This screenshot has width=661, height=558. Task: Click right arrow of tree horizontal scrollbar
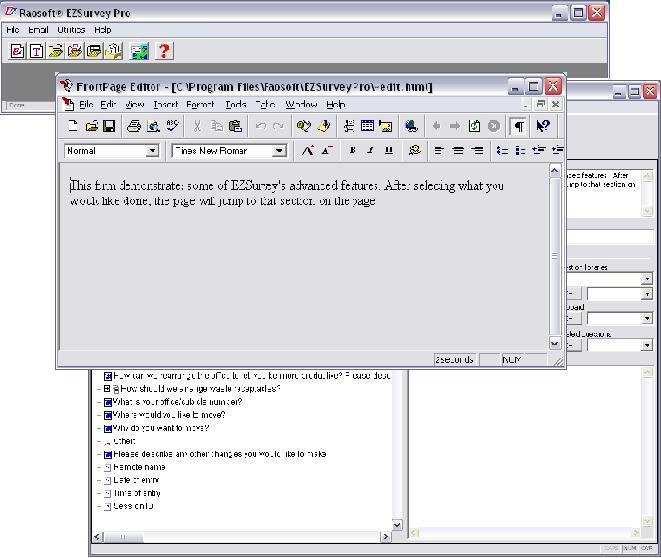(385, 537)
